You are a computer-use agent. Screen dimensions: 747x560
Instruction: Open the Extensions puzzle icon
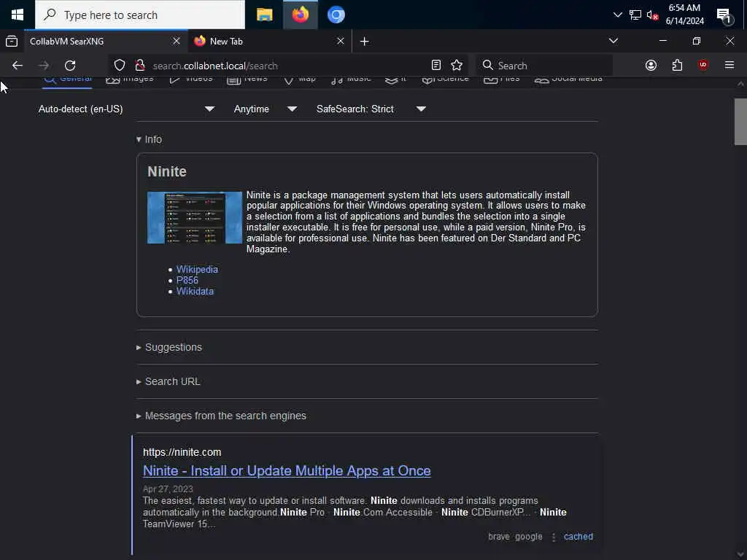coord(677,65)
